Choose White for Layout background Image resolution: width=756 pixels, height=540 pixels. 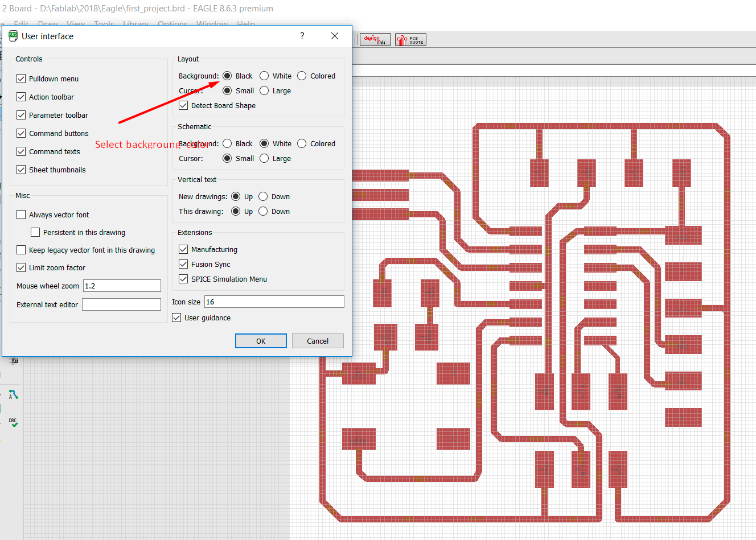(x=264, y=76)
